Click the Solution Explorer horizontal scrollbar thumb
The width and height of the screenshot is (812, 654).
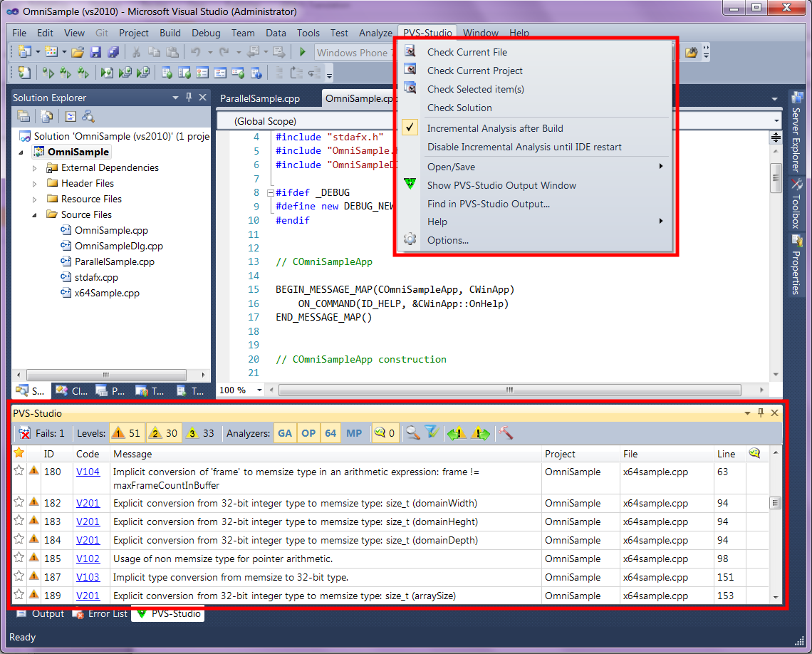tap(106, 375)
